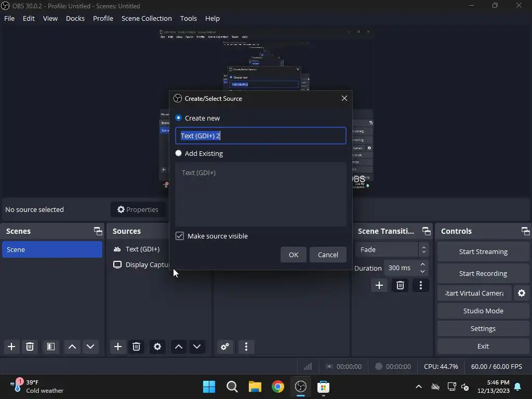
Task: Add a new scene with plus icon
Action: [11, 347]
